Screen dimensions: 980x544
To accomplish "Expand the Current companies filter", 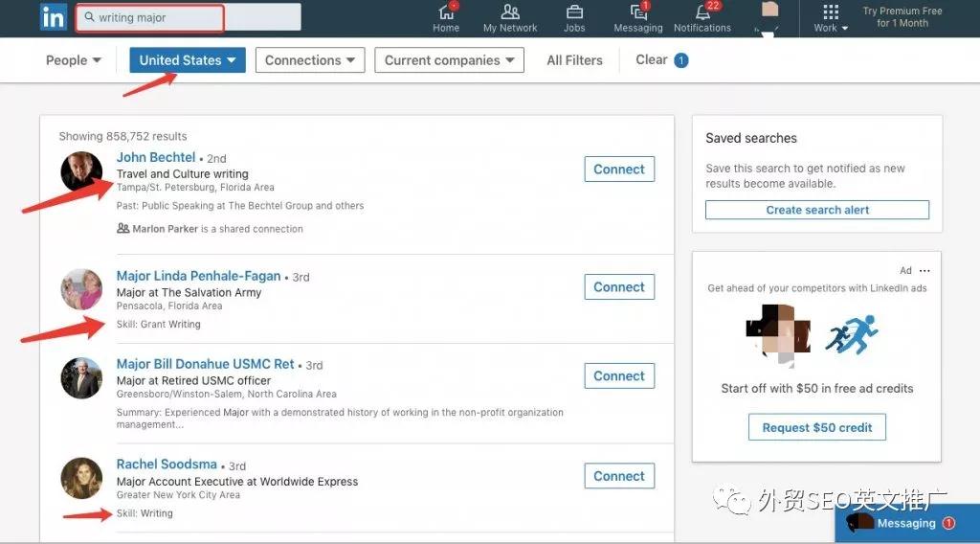I will pos(450,60).
